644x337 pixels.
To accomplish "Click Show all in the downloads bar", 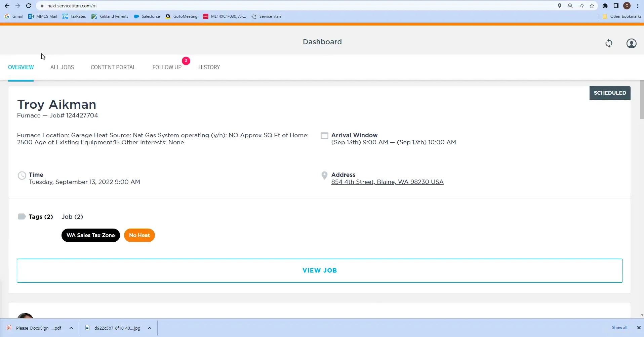I will click(x=620, y=327).
